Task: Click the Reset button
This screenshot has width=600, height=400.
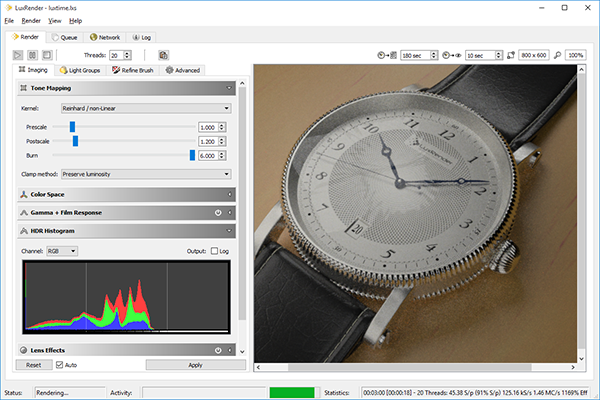Action: tap(33, 365)
